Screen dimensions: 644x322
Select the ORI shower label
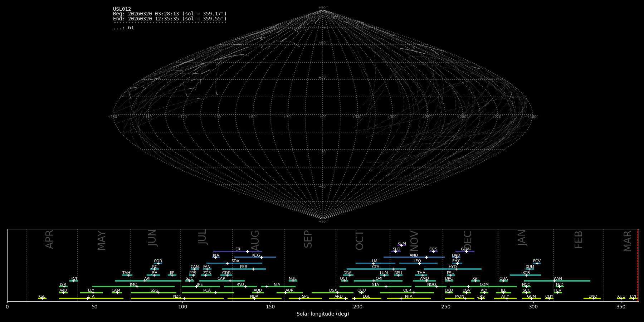pyautogui.click(x=379, y=279)
